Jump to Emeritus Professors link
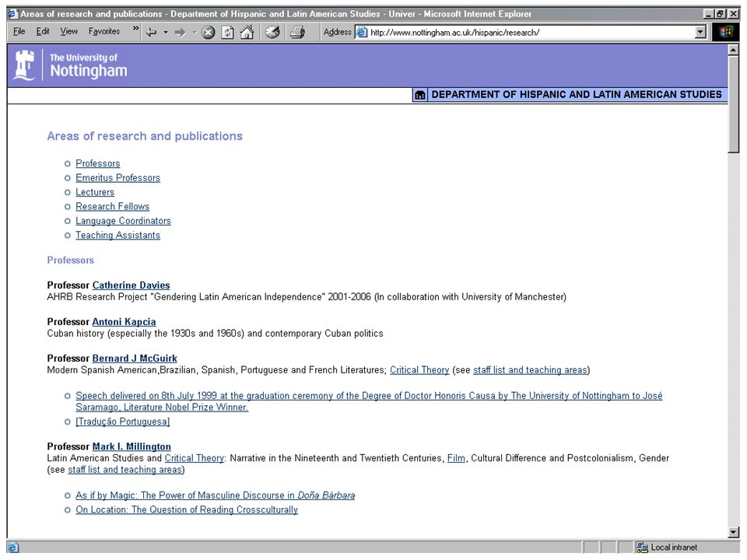 point(117,177)
